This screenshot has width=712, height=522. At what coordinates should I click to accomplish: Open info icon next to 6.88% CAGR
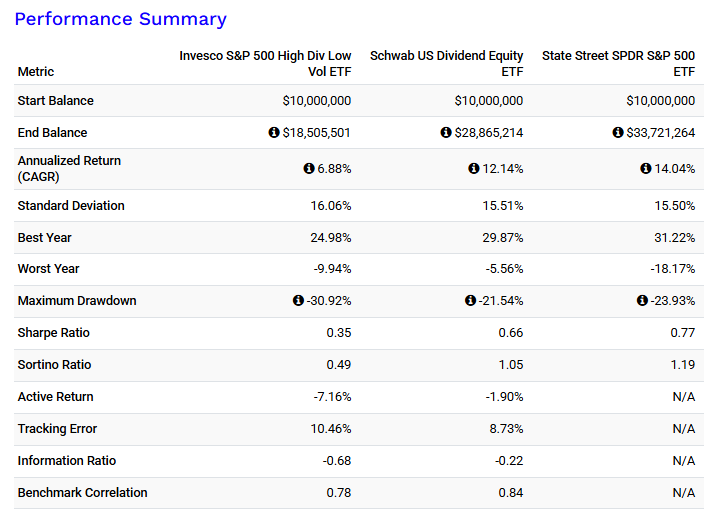pyautogui.click(x=309, y=169)
